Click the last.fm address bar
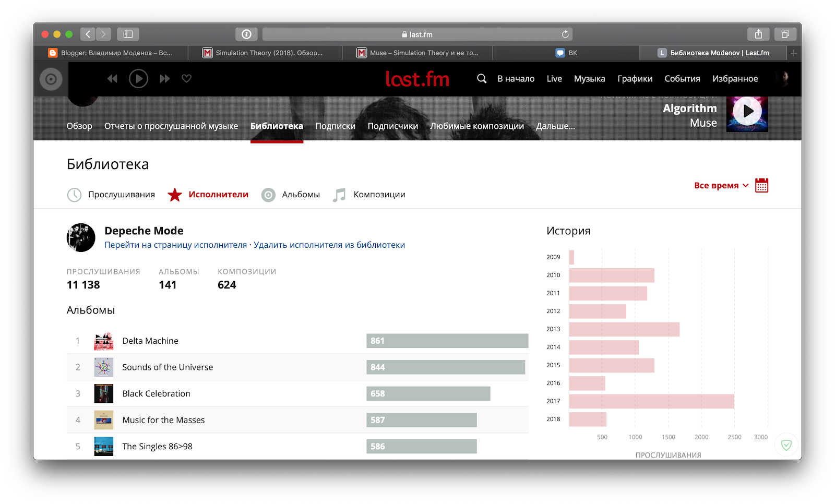The width and height of the screenshot is (835, 504). tap(417, 34)
